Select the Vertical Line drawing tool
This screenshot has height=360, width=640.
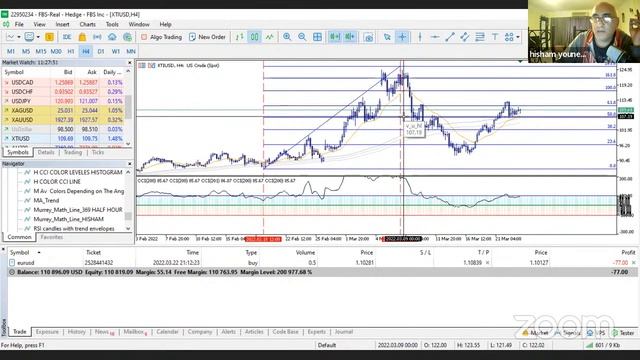[420, 37]
